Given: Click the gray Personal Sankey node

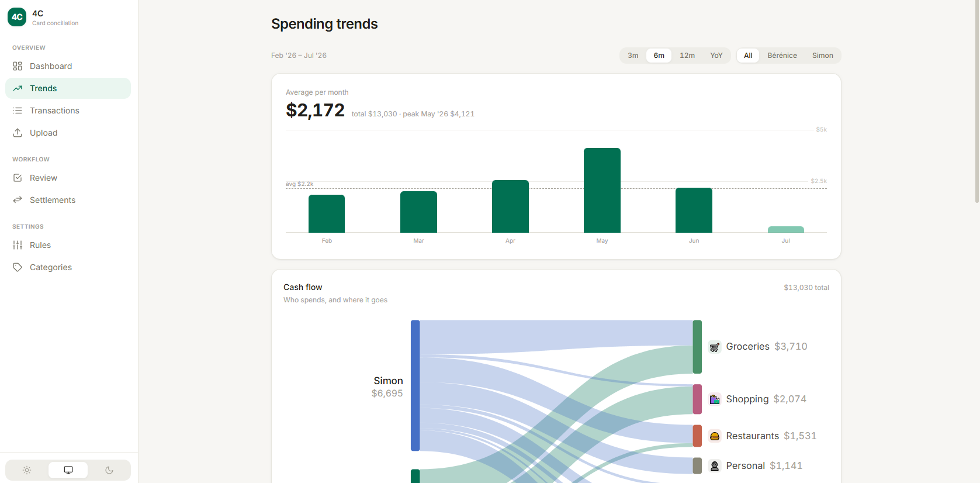Looking at the screenshot, I should tap(697, 466).
